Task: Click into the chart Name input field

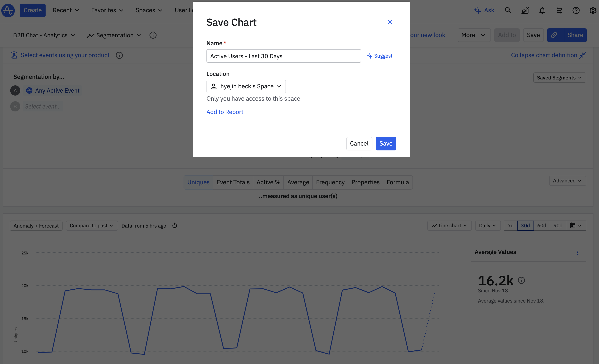Action: [x=283, y=56]
